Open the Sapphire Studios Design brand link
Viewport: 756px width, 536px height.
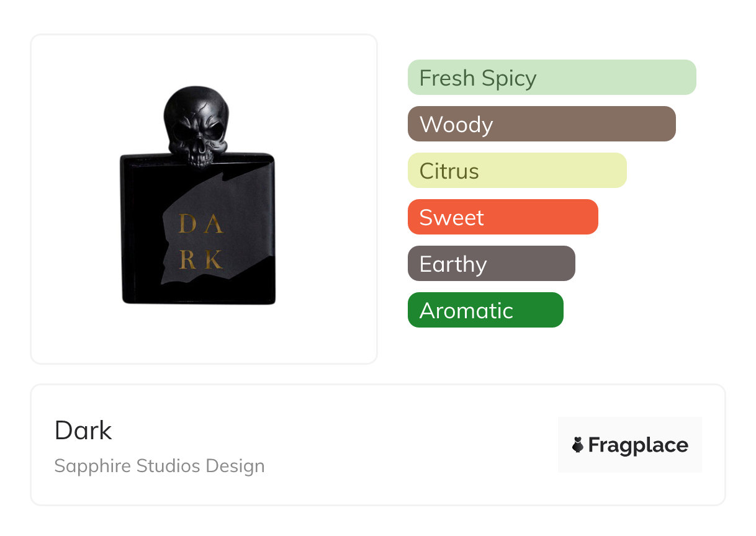click(x=160, y=466)
